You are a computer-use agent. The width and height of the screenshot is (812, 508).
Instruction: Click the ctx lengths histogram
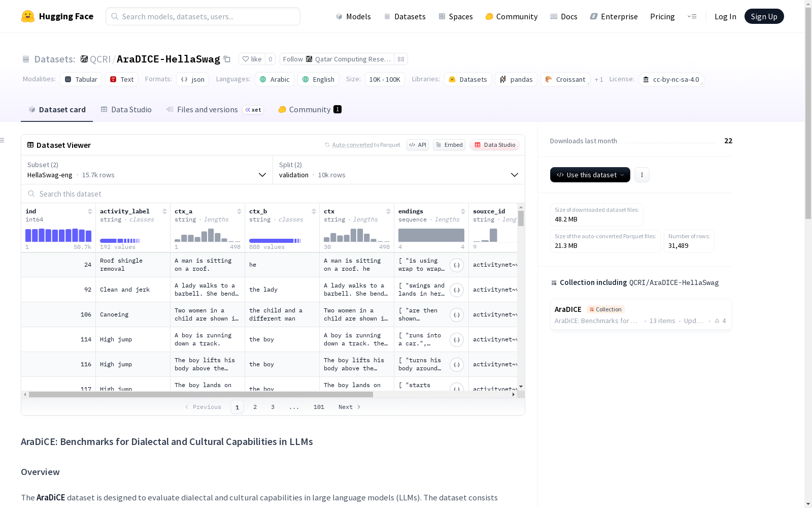[357, 235]
